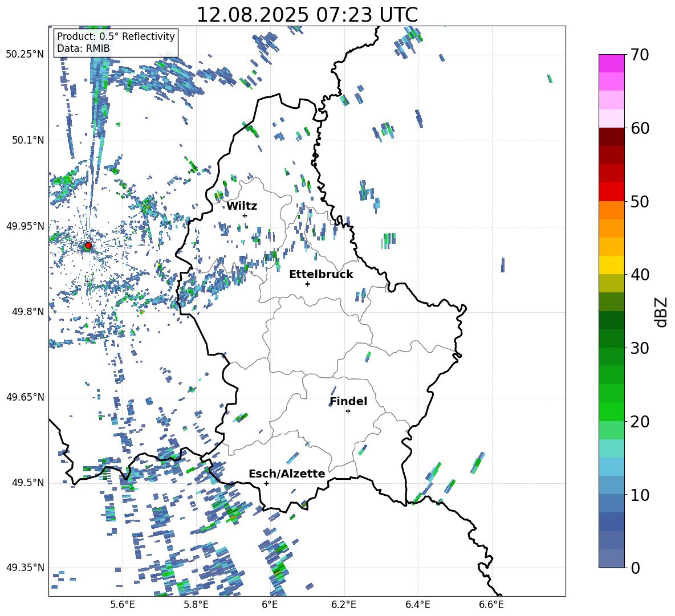Click the colorbar tick value 70

coord(640,55)
